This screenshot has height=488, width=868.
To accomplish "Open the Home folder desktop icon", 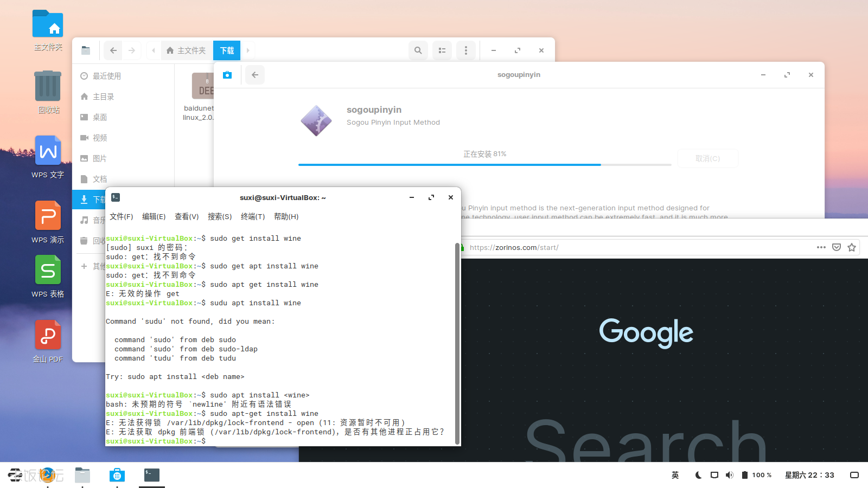I will [x=48, y=24].
